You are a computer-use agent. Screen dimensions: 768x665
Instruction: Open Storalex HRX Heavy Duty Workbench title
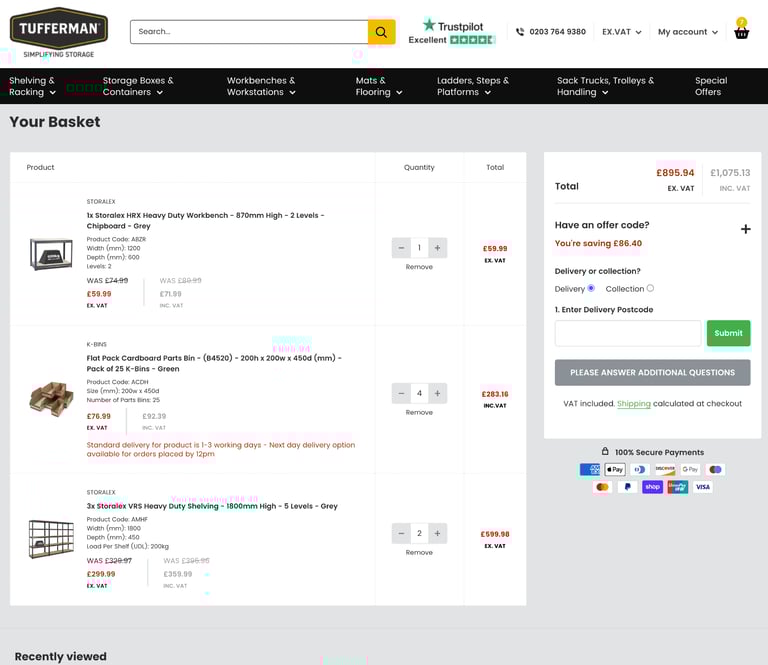point(205,220)
